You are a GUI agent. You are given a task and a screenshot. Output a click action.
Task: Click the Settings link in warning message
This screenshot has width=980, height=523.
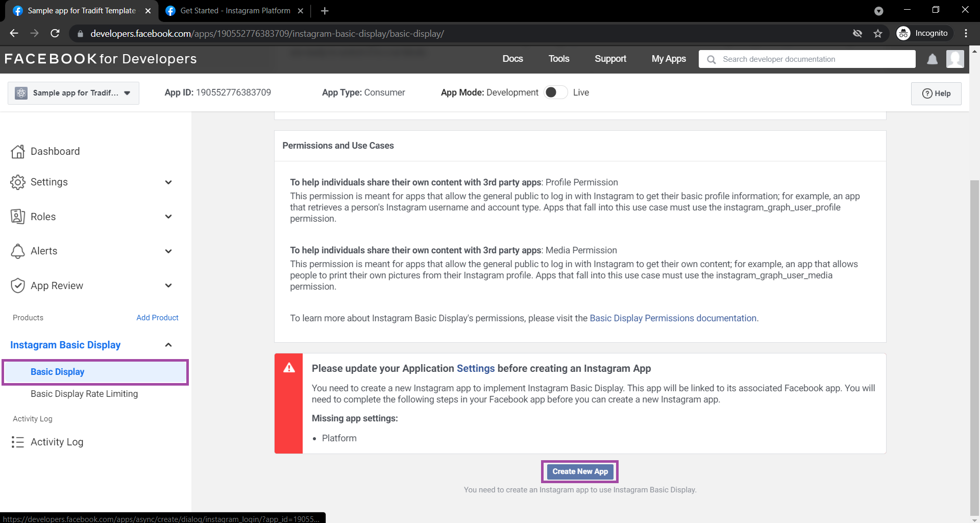point(476,368)
